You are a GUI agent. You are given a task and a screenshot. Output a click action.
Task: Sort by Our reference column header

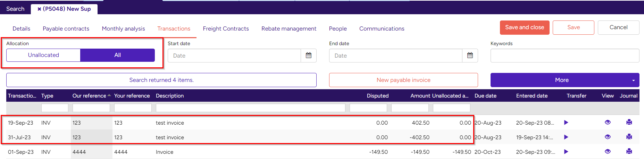(x=89, y=96)
